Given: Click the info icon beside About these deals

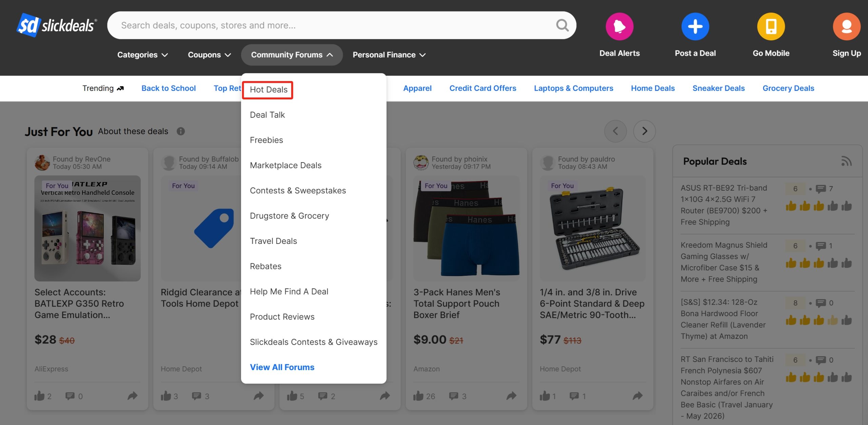Looking at the screenshot, I should point(181,131).
